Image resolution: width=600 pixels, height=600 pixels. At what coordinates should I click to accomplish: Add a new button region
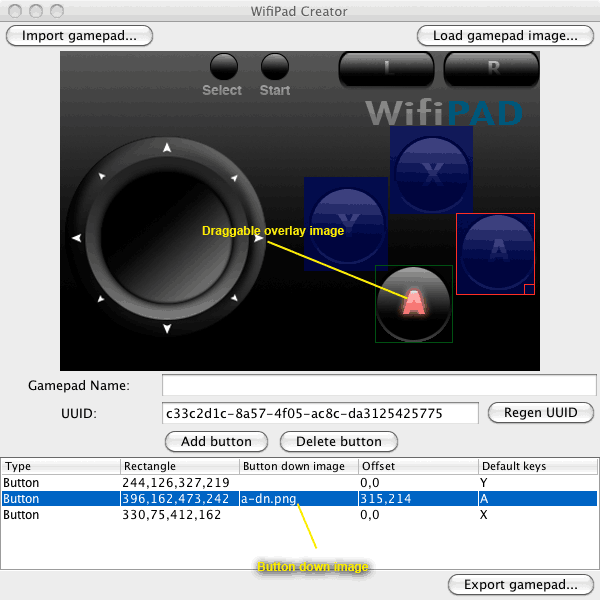[x=216, y=442]
